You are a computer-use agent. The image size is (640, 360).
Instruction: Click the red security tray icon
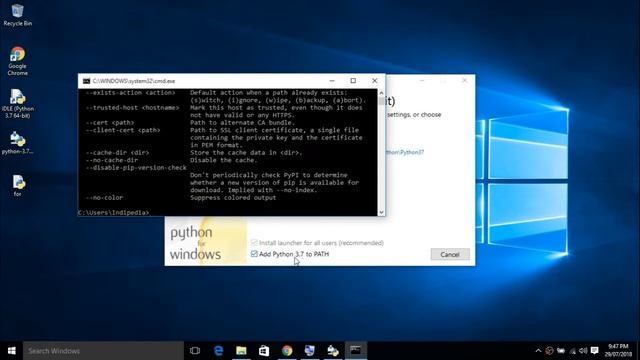coord(549,351)
